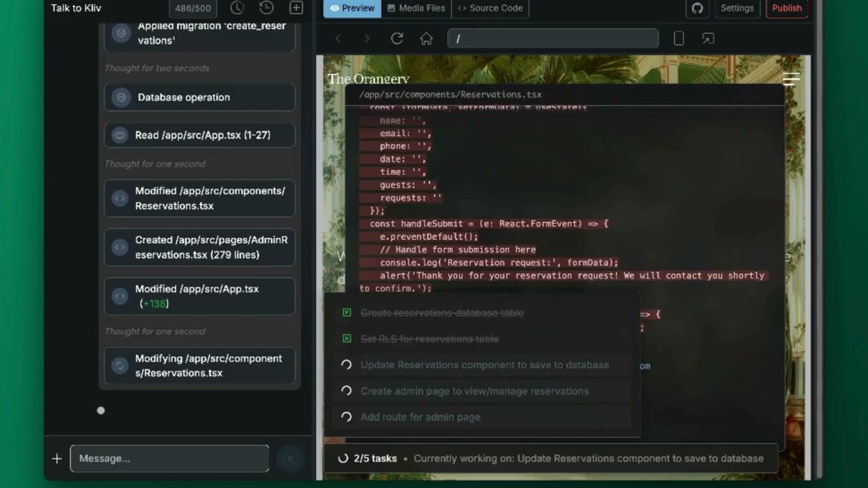Toggle mobile device preview icon

click(678, 39)
